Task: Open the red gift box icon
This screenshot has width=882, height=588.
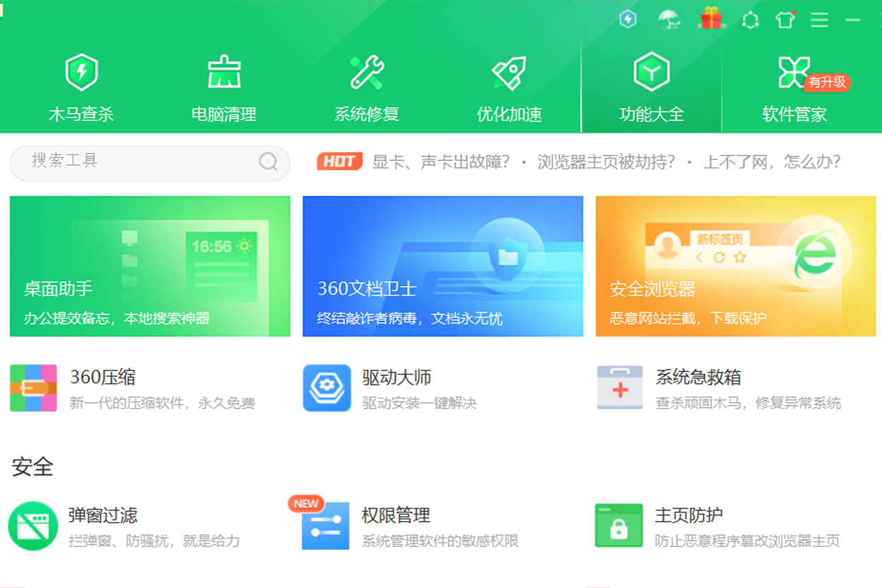Action: pos(711,18)
